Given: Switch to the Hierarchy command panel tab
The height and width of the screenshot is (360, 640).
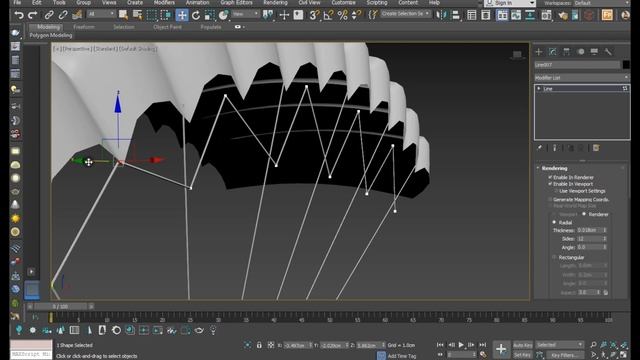Looking at the screenshot, I should point(567,52).
